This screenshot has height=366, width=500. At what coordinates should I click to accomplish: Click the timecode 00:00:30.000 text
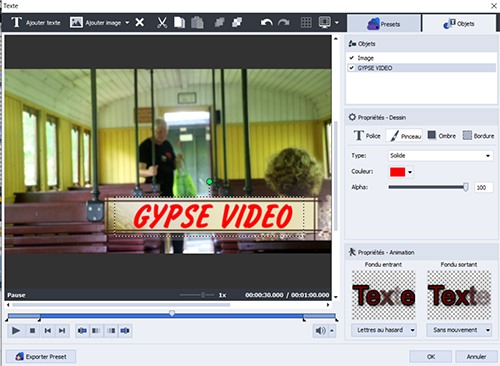point(264,295)
